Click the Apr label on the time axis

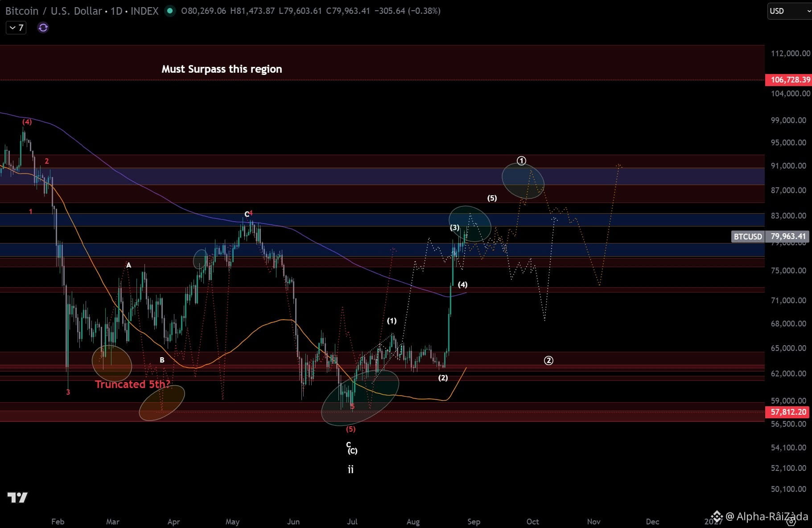[173, 522]
